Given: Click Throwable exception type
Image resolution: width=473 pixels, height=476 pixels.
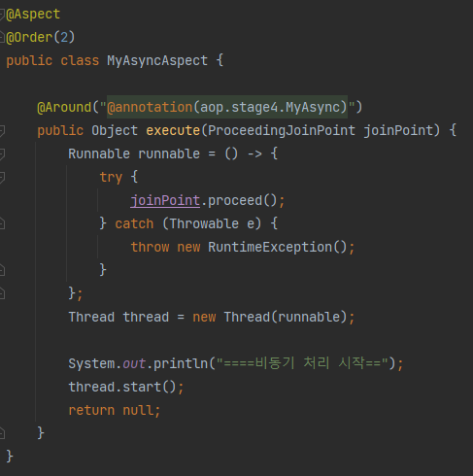Looking at the screenshot, I should [x=204, y=223].
